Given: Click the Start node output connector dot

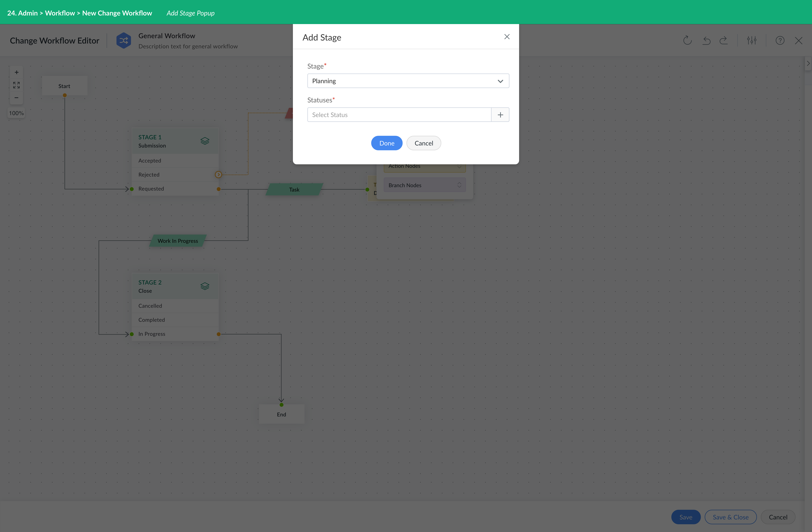Looking at the screenshot, I should pyautogui.click(x=65, y=95).
